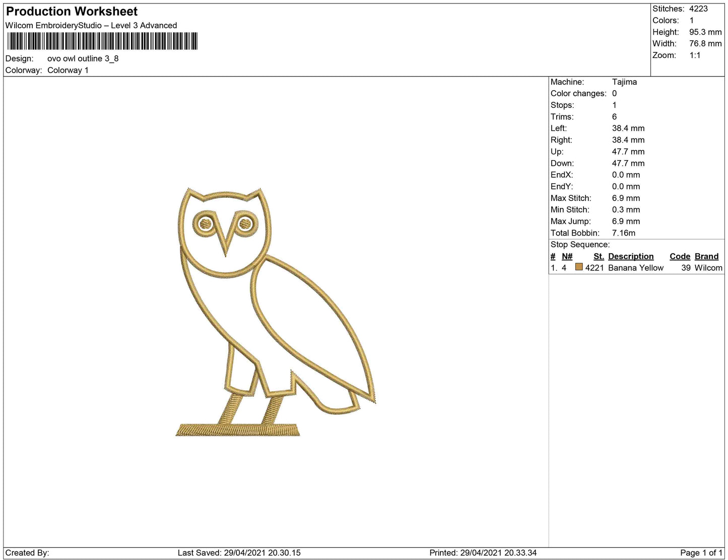Click the Stitches count 4223

point(698,9)
